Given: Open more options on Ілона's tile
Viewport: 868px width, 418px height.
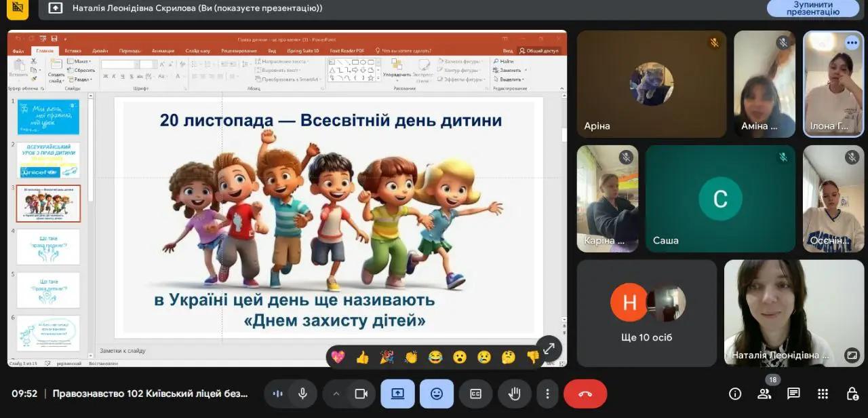Looking at the screenshot, I should pos(852,43).
